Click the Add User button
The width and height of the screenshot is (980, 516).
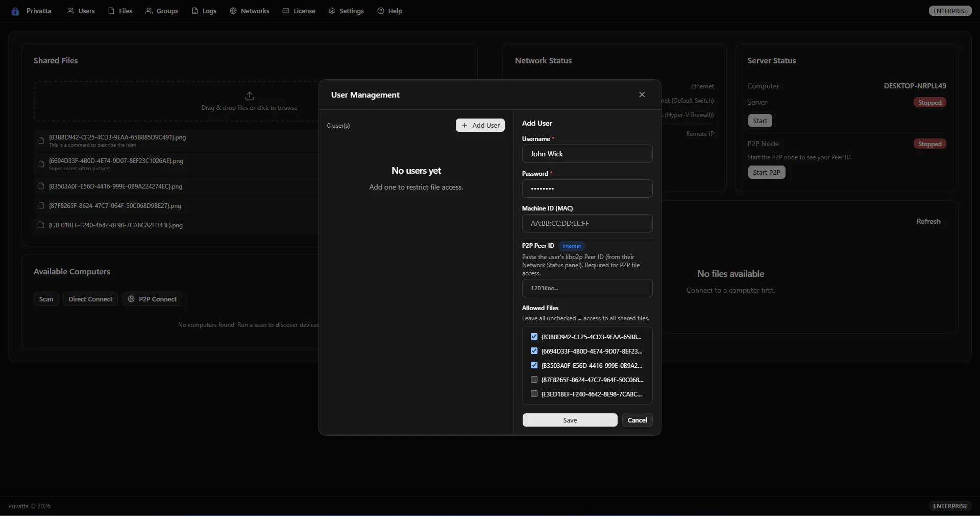point(480,125)
